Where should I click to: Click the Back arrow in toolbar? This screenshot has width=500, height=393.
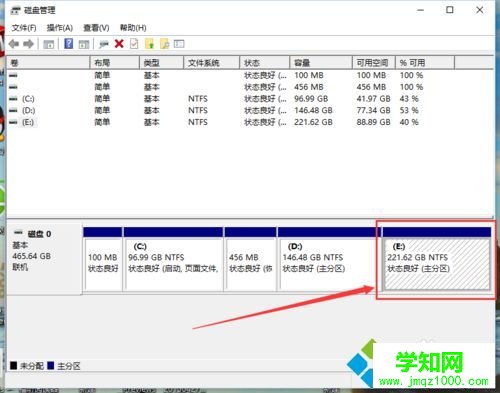[x=14, y=44]
